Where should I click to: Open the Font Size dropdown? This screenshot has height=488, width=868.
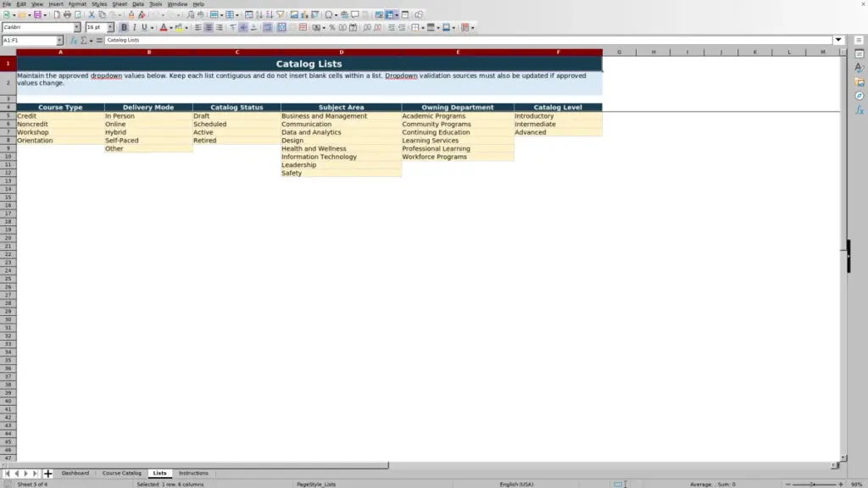point(110,28)
